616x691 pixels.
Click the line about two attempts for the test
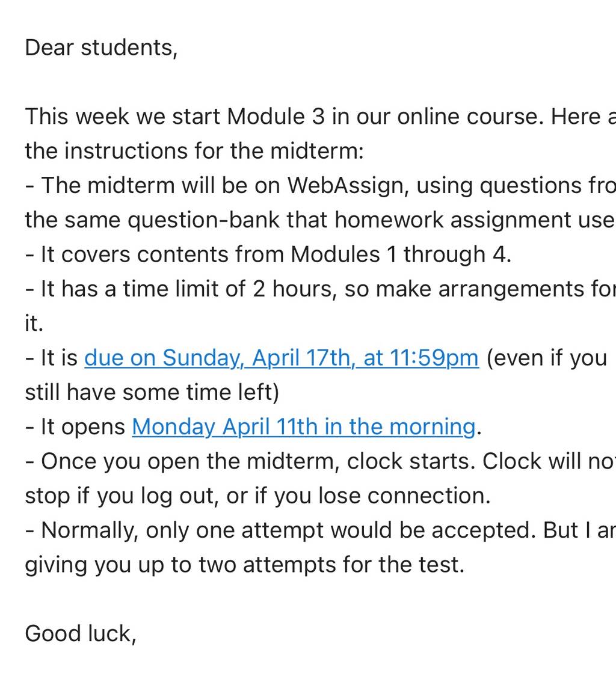(x=245, y=565)
